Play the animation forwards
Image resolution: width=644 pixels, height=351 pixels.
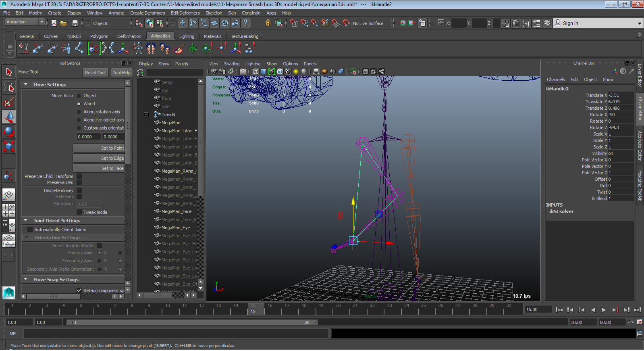[604, 310]
